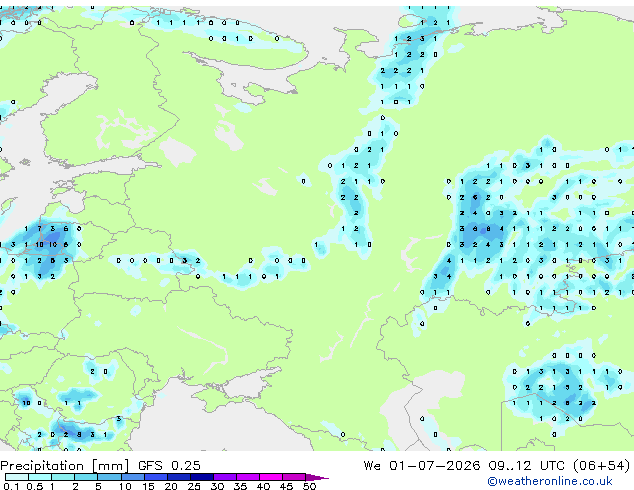The height and width of the screenshot is (490, 634).
Task: Click the 1–2 mm legend color box
Action: tap(63, 477)
